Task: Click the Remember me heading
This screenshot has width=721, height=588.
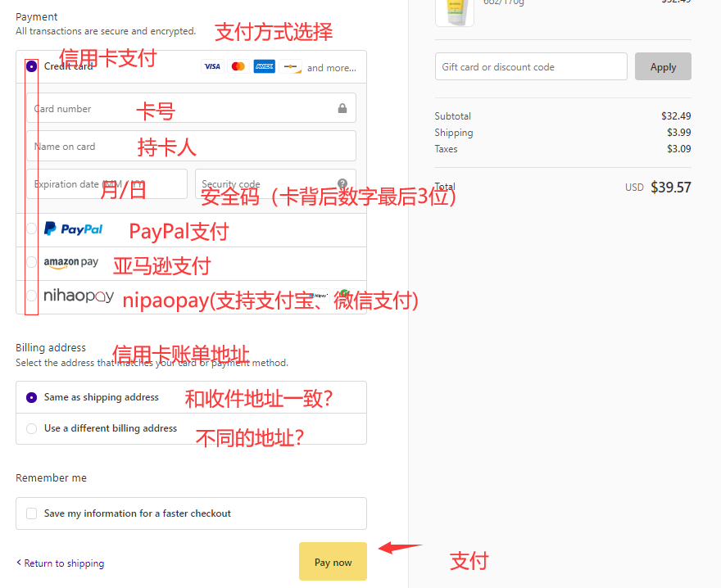Action: [51, 478]
